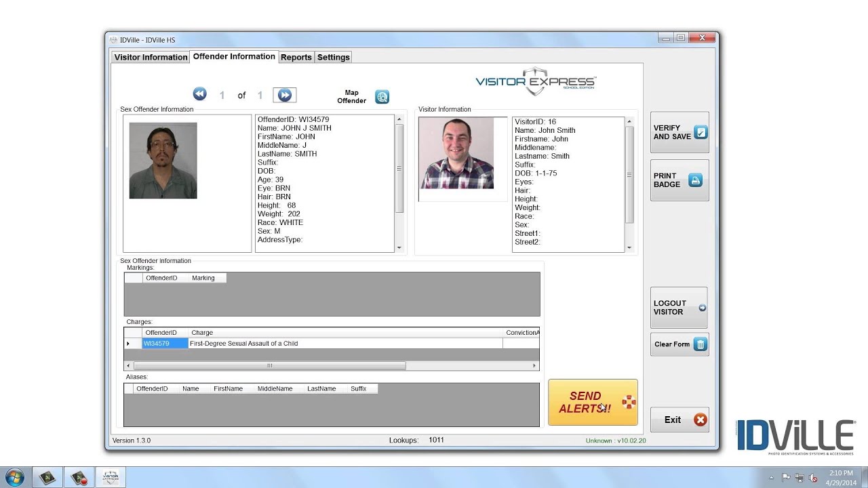868x488 pixels.
Task: Select the WI34579 cell in Charges
Action: [165, 344]
